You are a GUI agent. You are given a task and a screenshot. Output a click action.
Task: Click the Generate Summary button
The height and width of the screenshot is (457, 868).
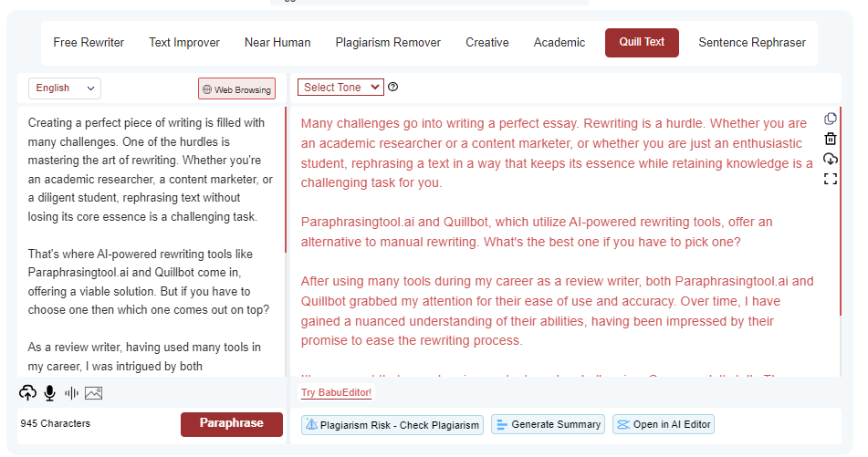(548, 424)
